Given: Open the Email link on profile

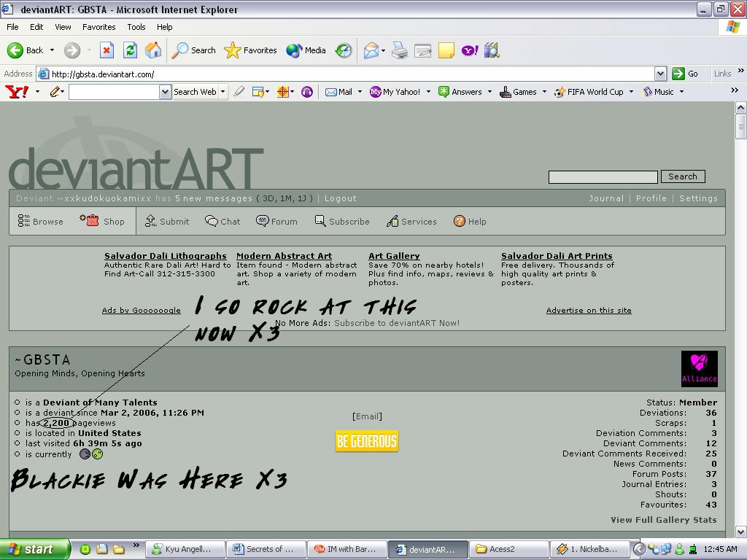Looking at the screenshot, I should point(367,416).
